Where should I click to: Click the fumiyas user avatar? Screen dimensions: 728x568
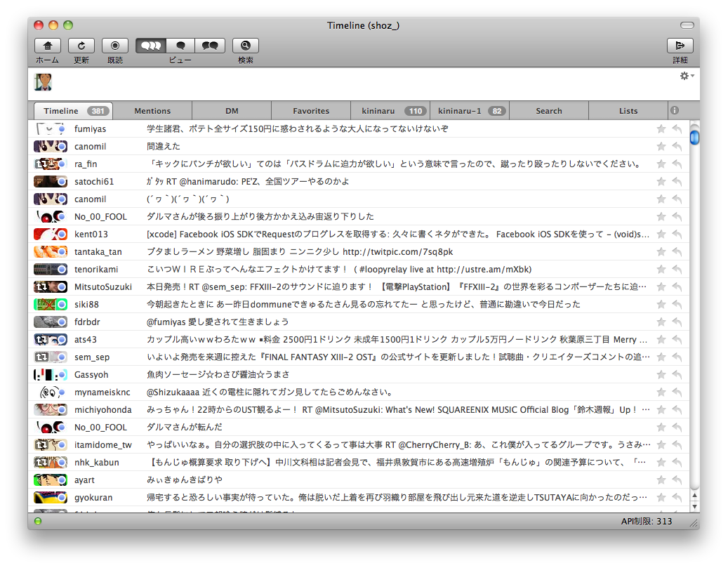coord(51,129)
